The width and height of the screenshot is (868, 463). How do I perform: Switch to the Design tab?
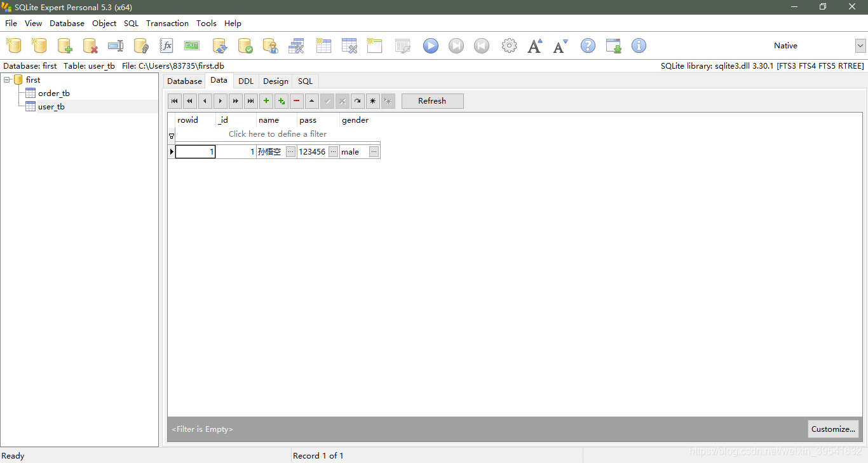pyautogui.click(x=276, y=81)
